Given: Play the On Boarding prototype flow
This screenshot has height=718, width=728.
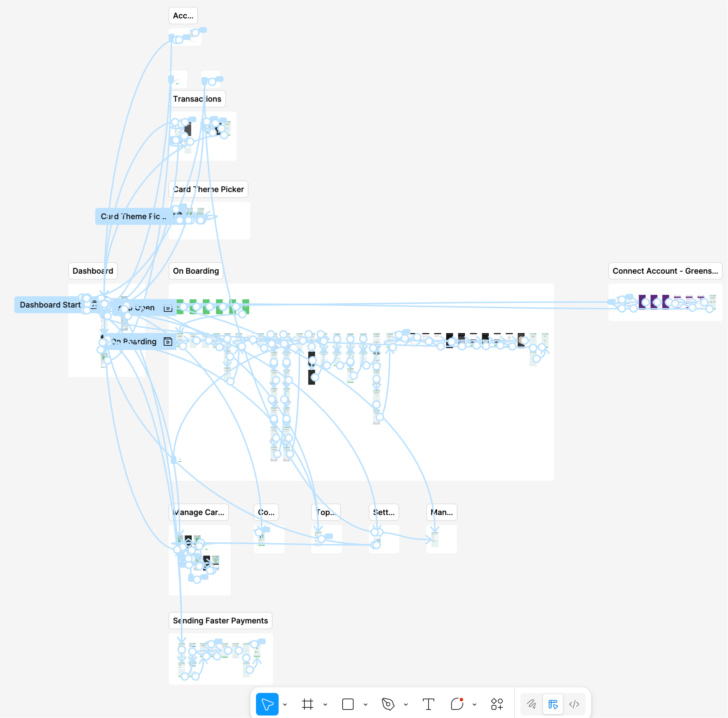Looking at the screenshot, I should 168,341.
